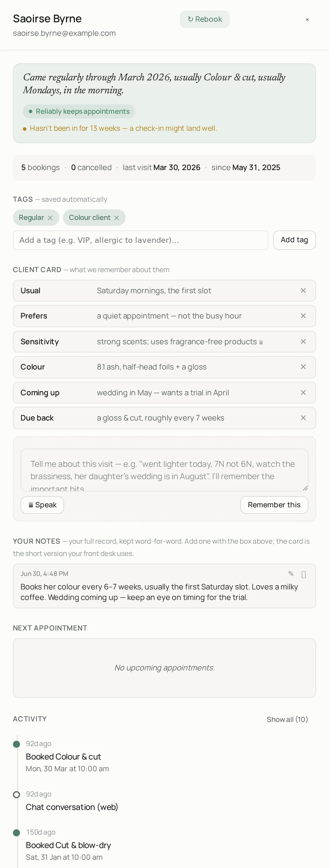Delete the Due back card row
Image resolution: width=329 pixels, height=868 pixels.
coord(303,418)
